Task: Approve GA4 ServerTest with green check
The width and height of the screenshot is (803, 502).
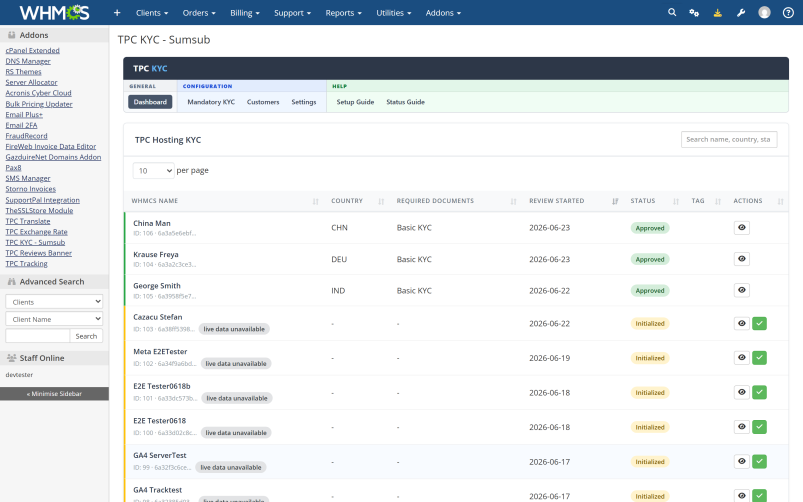Action: pos(759,462)
